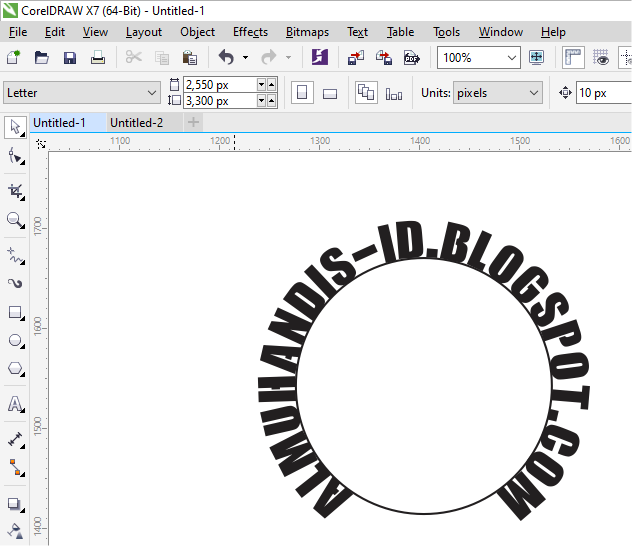This screenshot has height=546, width=632.
Task: Click the Print icon
Action: [x=98, y=58]
